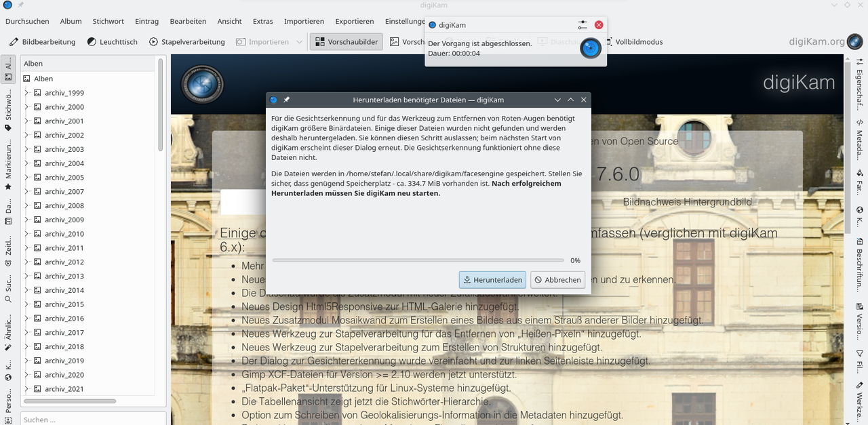Open the Werkzeuge tools right sidebar tab
868x425 pixels.
[x=859, y=401]
